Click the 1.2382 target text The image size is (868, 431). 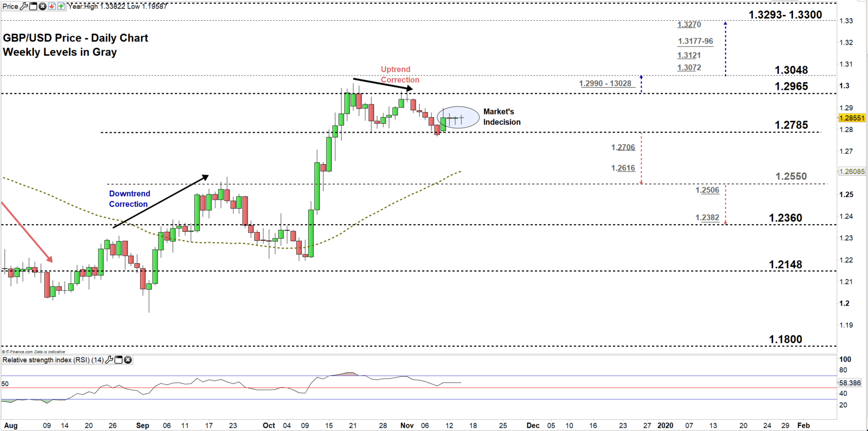click(x=707, y=218)
